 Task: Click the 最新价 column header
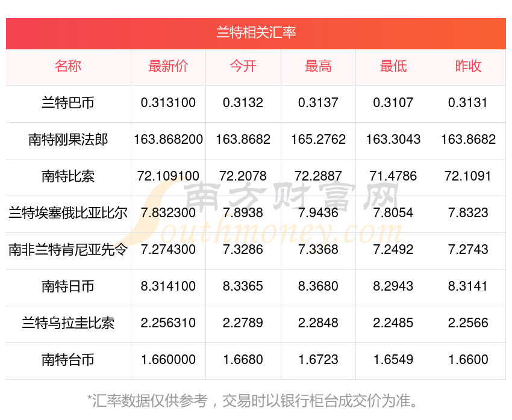click(168, 66)
